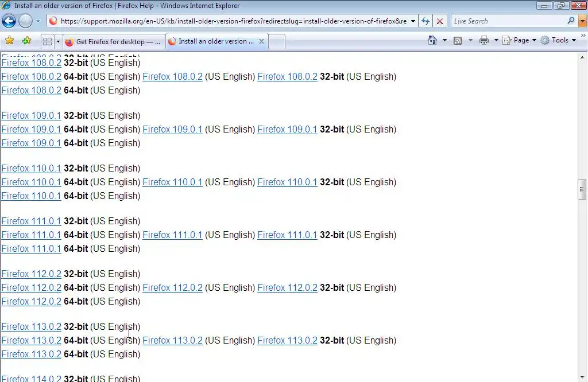Open the partially visible Firefox 114.0.2 link
This screenshot has width=588, height=382.
[x=31, y=378]
